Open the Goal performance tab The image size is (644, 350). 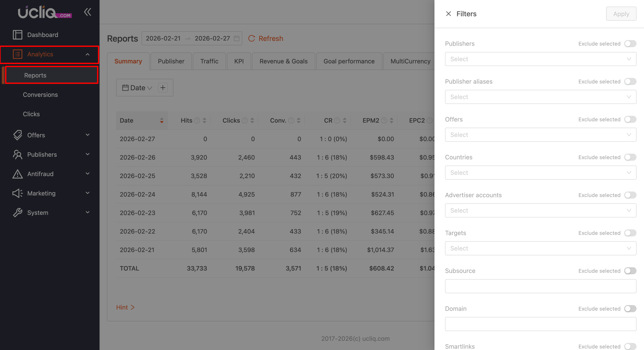point(349,61)
